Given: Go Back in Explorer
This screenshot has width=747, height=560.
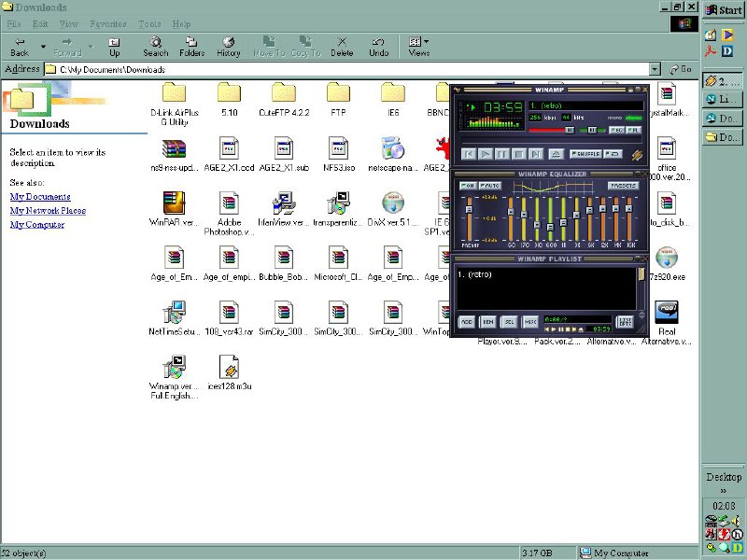Looking at the screenshot, I should tap(20, 48).
